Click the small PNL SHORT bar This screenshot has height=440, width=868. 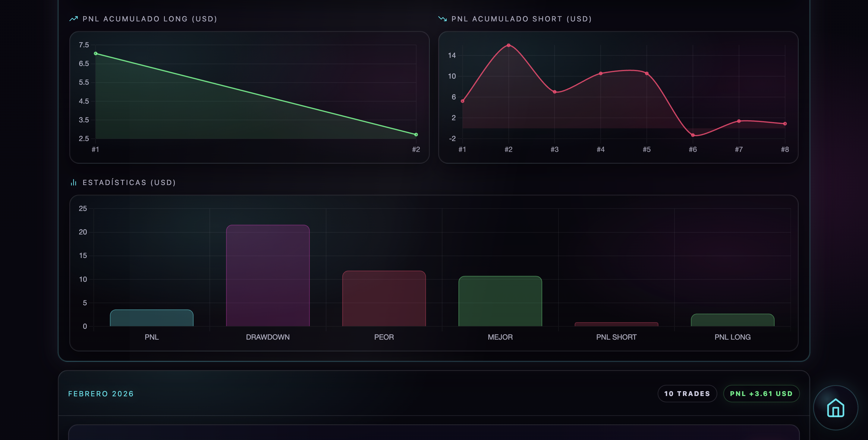(616, 325)
